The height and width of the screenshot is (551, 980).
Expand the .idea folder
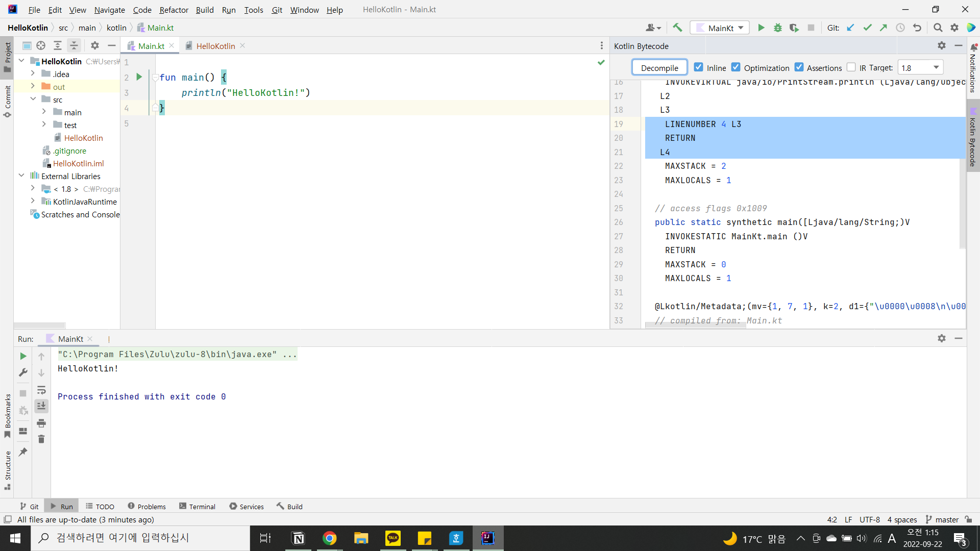pyautogui.click(x=33, y=73)
